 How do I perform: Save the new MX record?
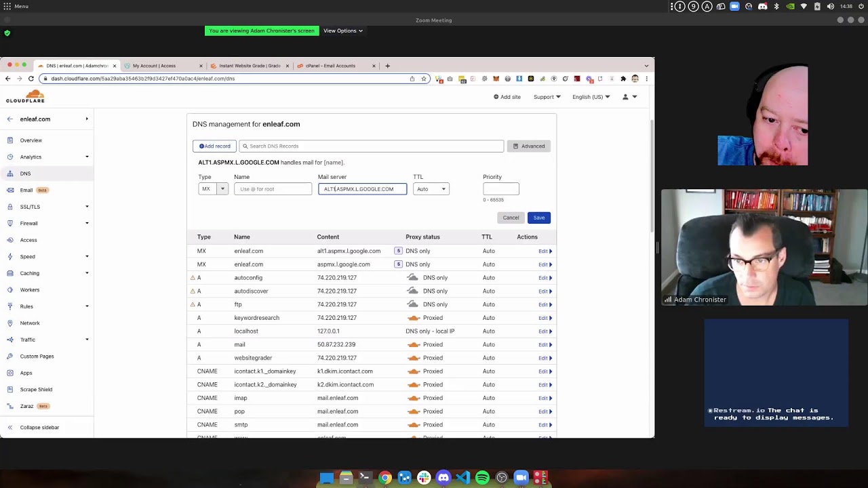[x=539, y=218]
